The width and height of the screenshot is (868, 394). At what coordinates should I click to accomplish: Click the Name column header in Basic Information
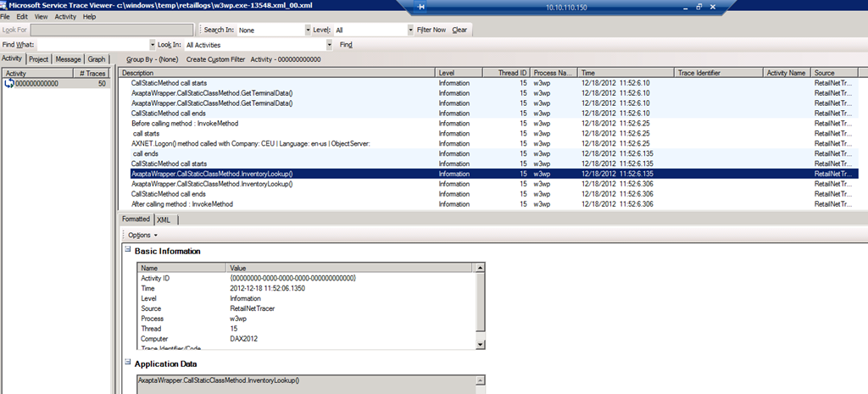182,268
